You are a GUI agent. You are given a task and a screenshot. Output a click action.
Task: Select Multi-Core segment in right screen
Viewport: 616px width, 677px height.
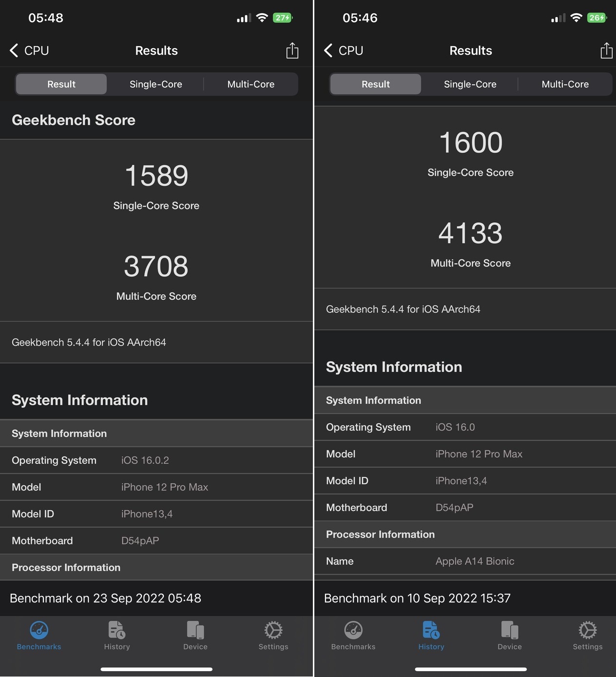(x=565, y=84)
